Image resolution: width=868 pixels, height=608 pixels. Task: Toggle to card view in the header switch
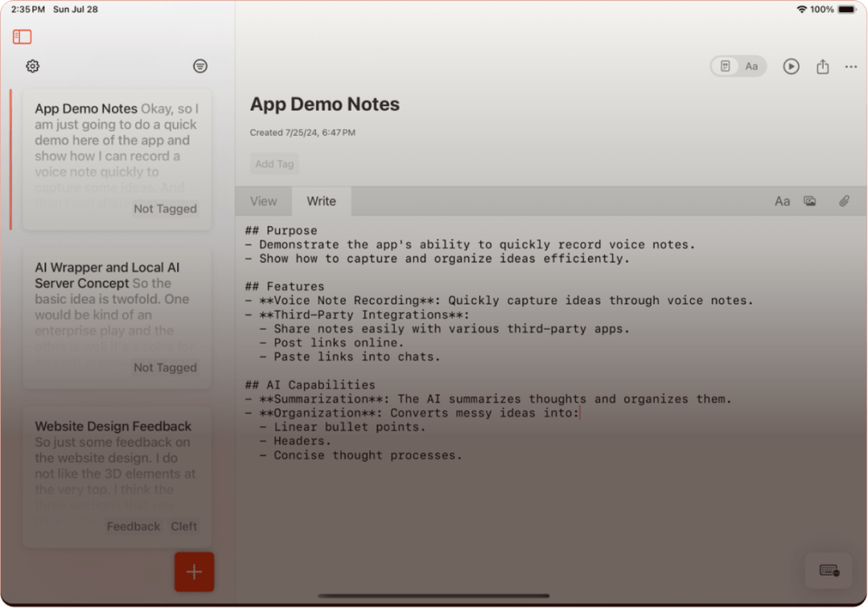click(726, 67)
